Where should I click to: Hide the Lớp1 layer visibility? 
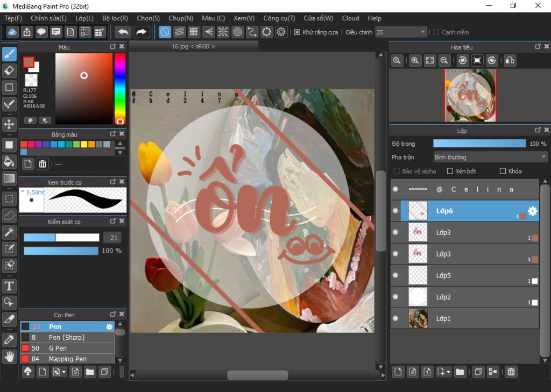[395, 319]
